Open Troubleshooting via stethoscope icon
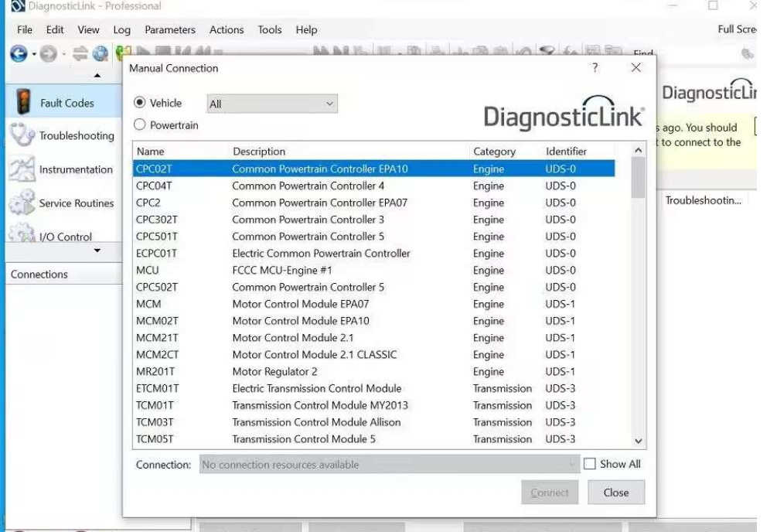Image resolution: width=777 pixels, height=532 pixels. (22, 135)
